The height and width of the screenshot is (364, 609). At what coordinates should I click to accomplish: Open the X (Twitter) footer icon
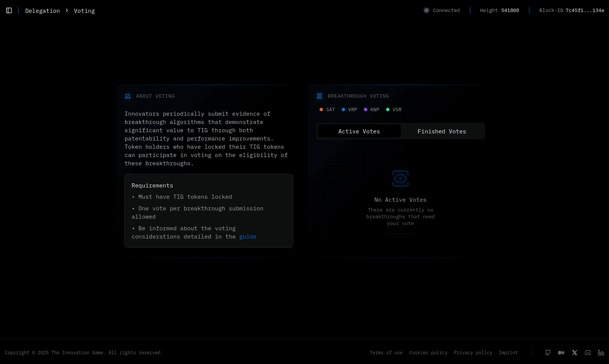pos(574,353)
